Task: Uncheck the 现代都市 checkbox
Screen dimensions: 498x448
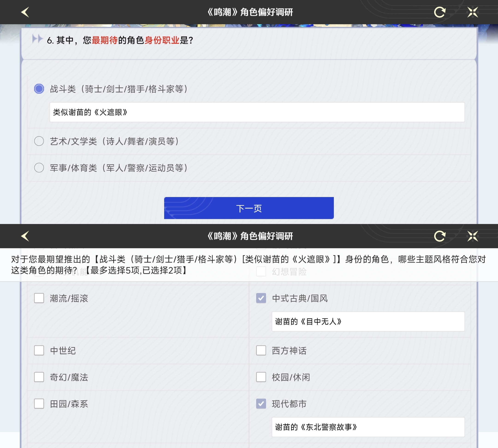Action: [261, 404]
